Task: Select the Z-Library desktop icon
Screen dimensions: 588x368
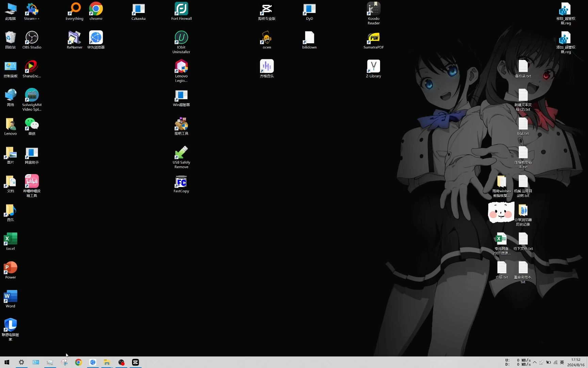Action: 374,68
